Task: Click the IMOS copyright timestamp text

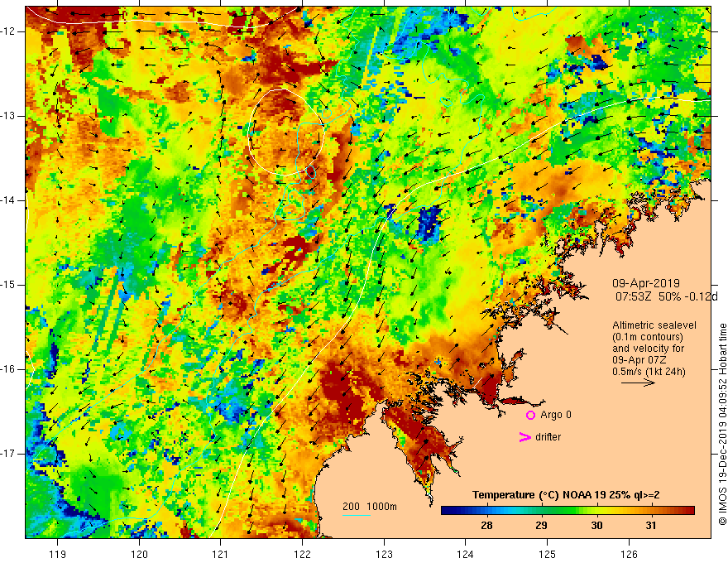Action: [722, 425]
